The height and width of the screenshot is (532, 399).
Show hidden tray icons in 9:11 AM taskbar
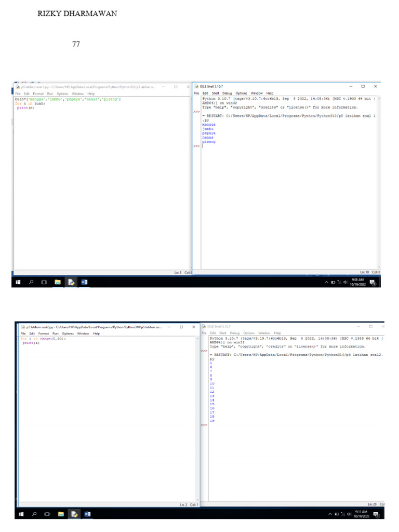pos(329,514)
